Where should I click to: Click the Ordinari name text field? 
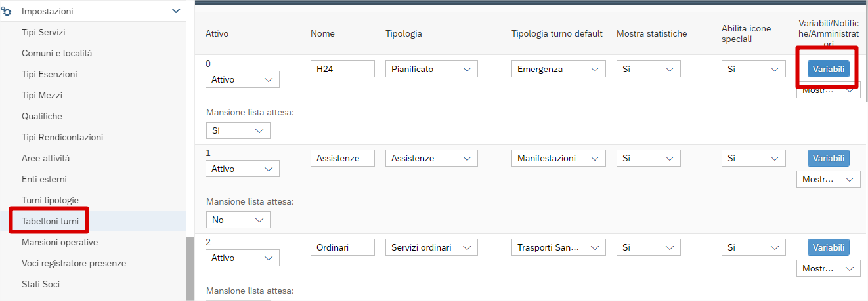[342, 247]
